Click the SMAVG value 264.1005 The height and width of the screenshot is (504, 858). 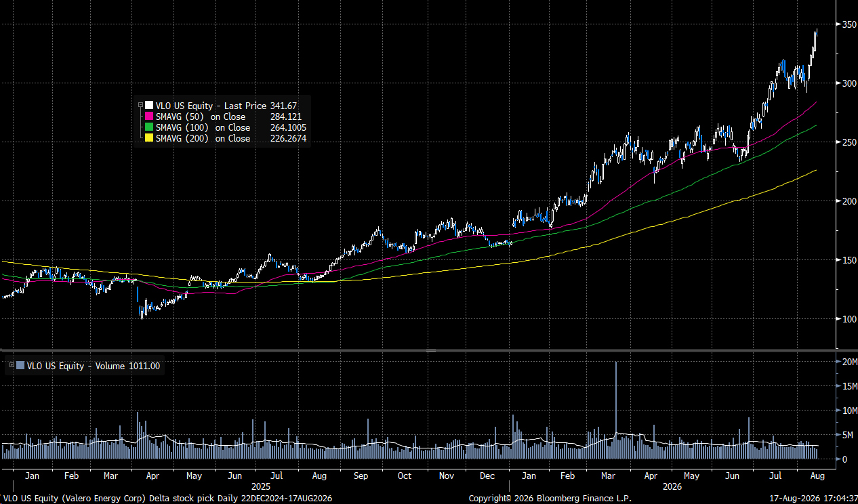tap(287, 127)
